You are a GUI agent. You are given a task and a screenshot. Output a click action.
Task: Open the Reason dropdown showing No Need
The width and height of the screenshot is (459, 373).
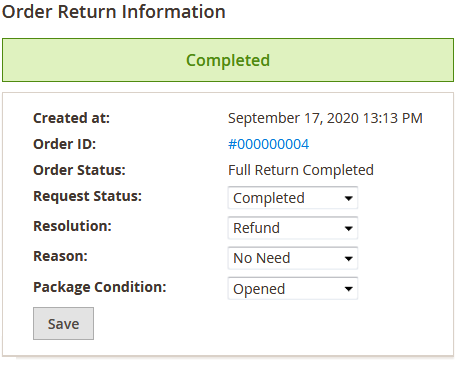(x=293, y=258)
